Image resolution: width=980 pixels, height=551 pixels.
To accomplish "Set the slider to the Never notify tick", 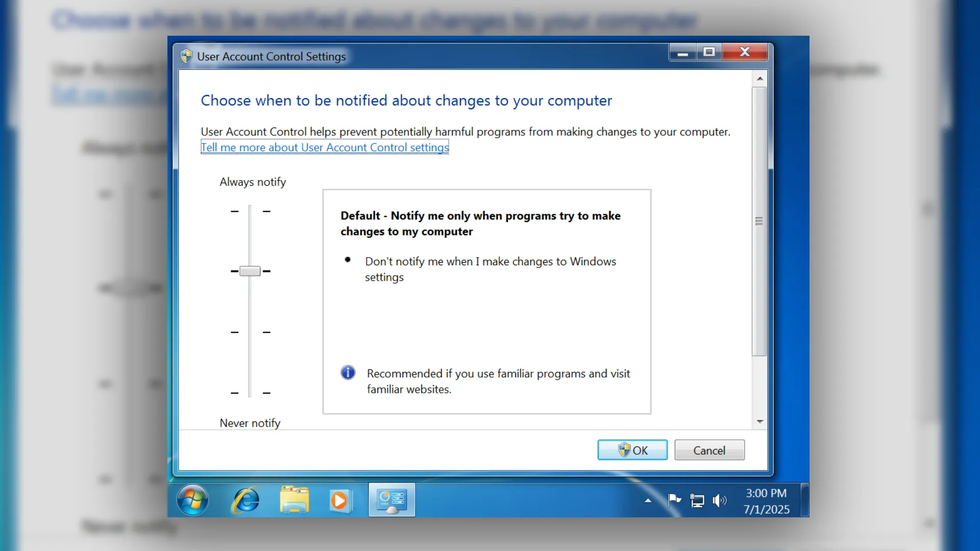I will point(250,393).
